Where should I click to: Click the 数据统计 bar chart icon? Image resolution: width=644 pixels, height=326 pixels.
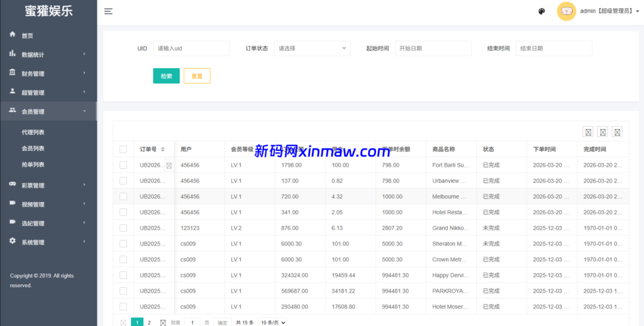[13, 53]
